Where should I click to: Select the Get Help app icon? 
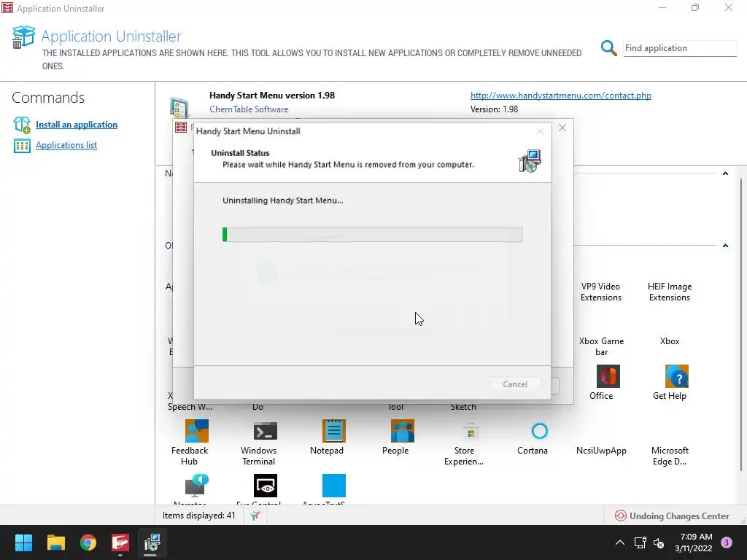click(676, 376)
